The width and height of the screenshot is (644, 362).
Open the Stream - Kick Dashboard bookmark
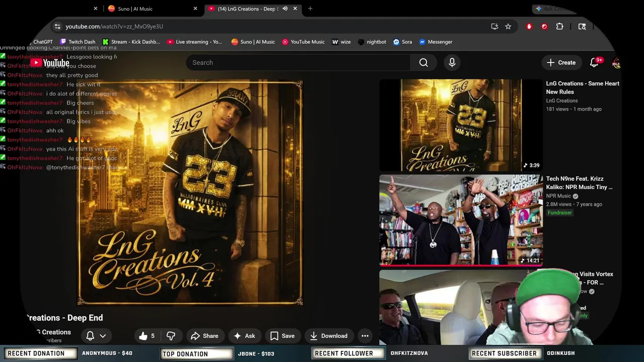131,42
